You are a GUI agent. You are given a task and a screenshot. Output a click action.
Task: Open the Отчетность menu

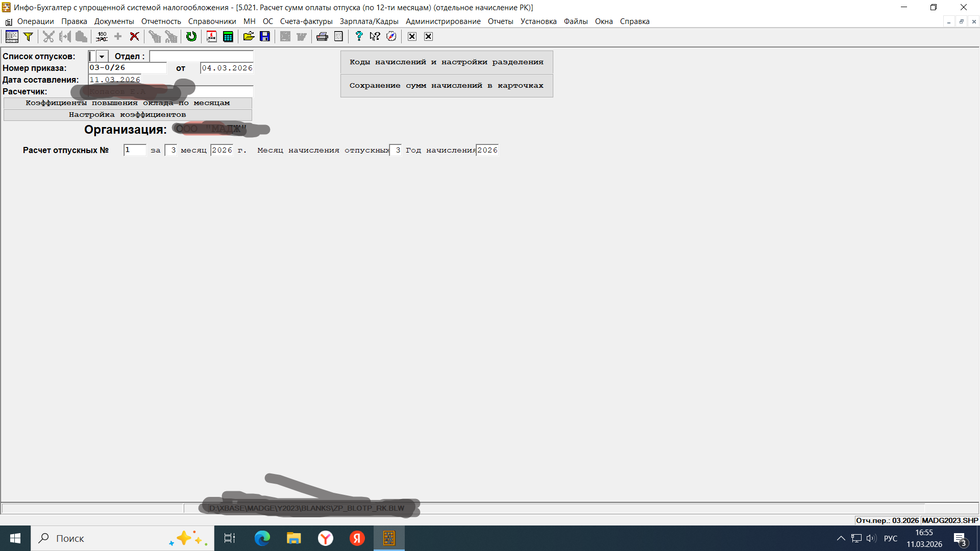[x=161, y=21]
